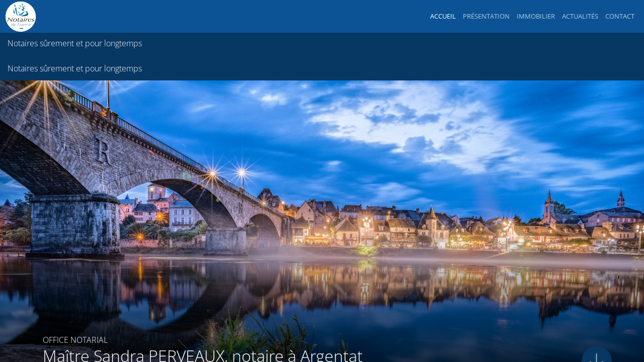Open the ACCUEIL menu item
Screen dimensions: 644x362
tap(443, 16)
